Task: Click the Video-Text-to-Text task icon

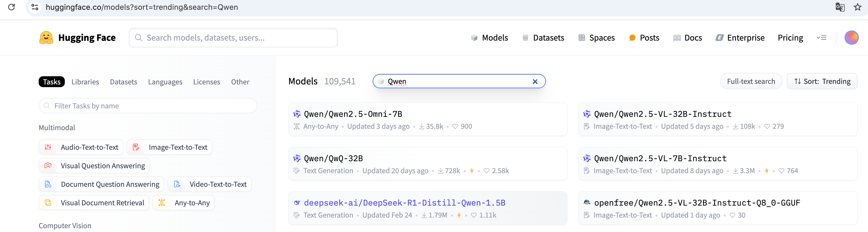Action: pyautogui.click(x=177, y=184)
